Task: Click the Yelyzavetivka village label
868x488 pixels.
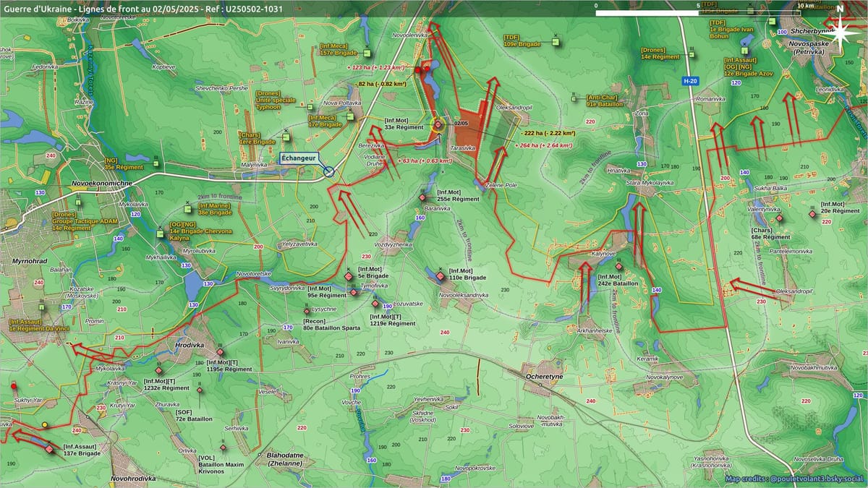Action: (x=299, y=244)
